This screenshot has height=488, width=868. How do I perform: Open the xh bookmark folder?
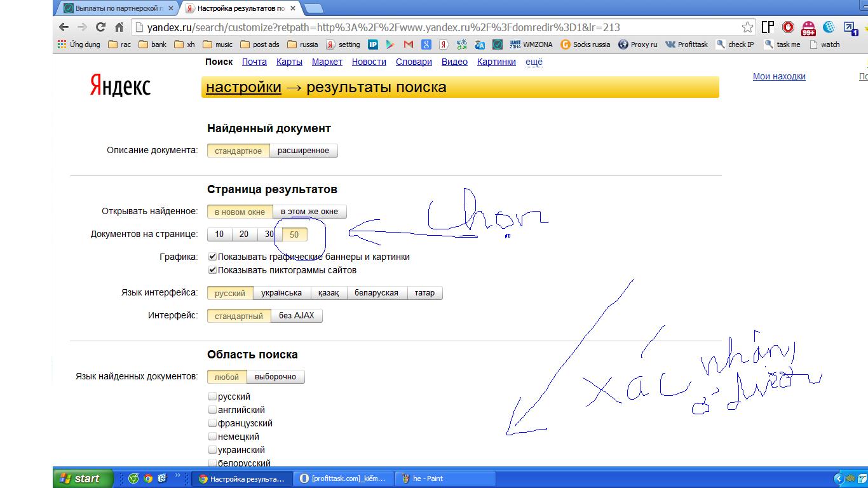click(184, 44)
